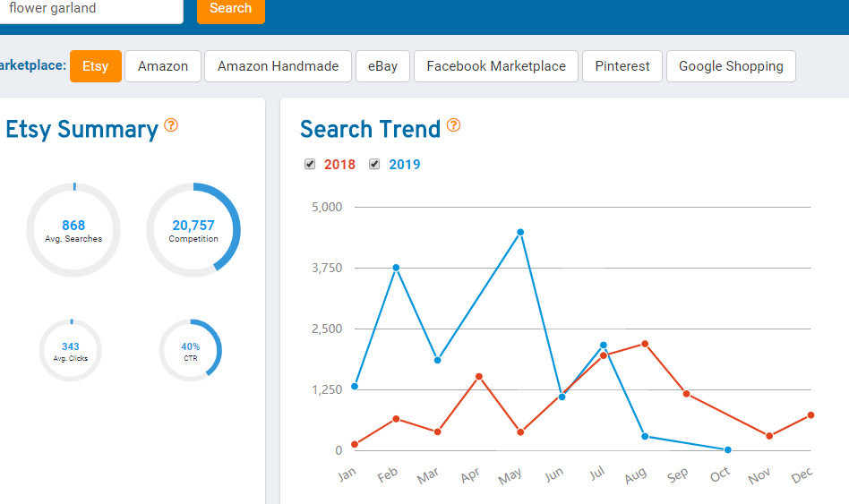Click the 3,750 y-axis label
The image size is (849, 504).
pos(327,268)
